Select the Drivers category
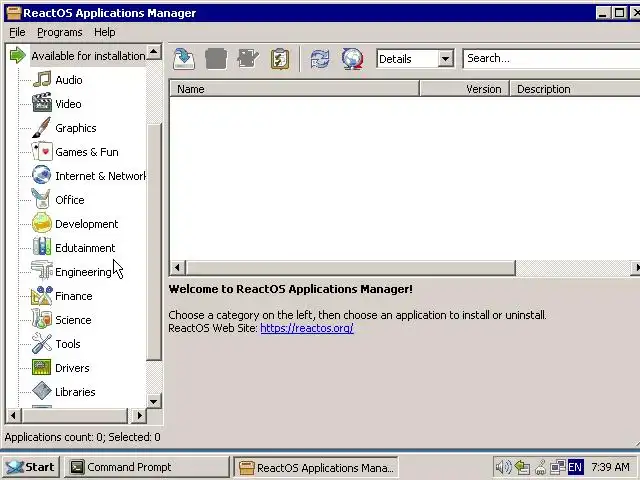 click(x=72, y=368)
